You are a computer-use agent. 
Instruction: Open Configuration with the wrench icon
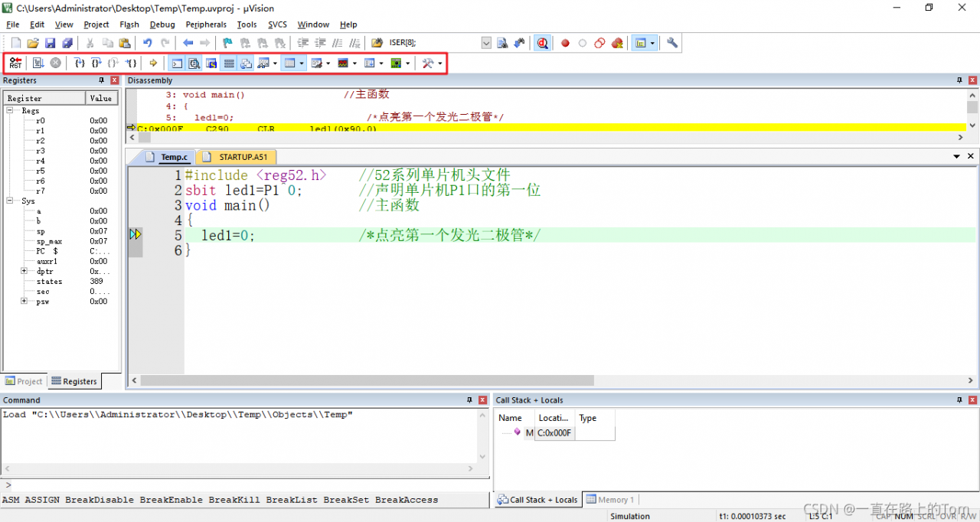click(672, 43)
